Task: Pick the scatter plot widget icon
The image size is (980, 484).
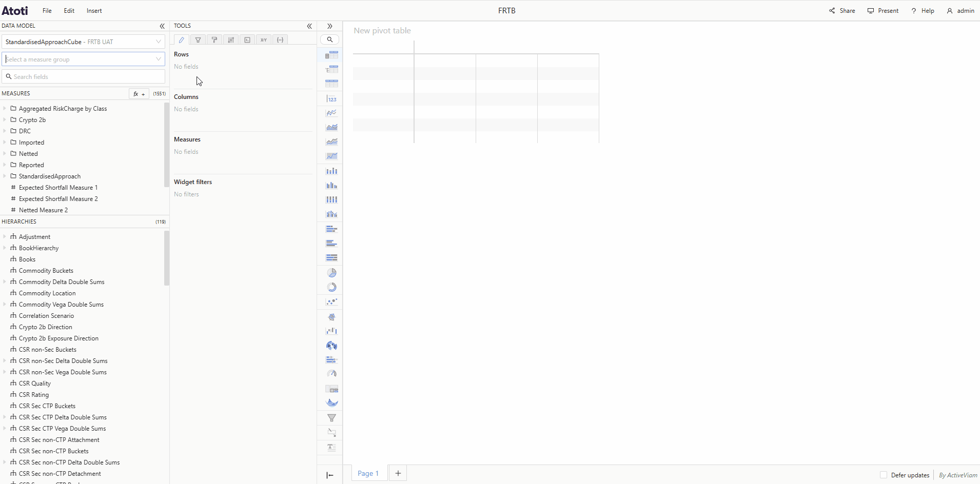Action: tap(332, 301)
